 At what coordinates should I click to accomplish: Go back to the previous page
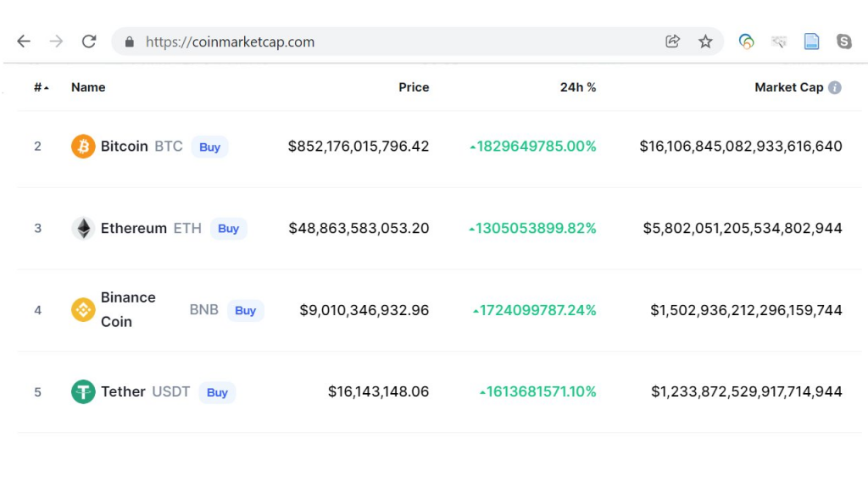point(24,42)
